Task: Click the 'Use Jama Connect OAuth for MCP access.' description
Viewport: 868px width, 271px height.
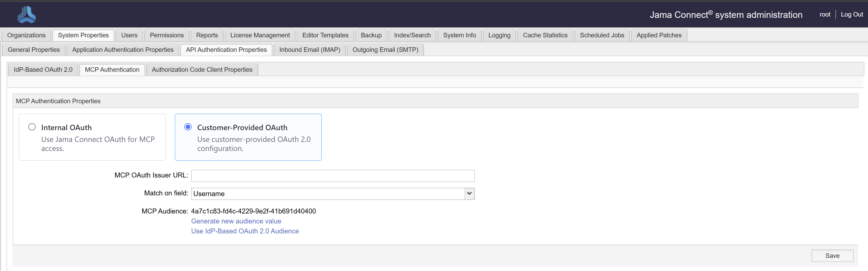Action: 98,144
